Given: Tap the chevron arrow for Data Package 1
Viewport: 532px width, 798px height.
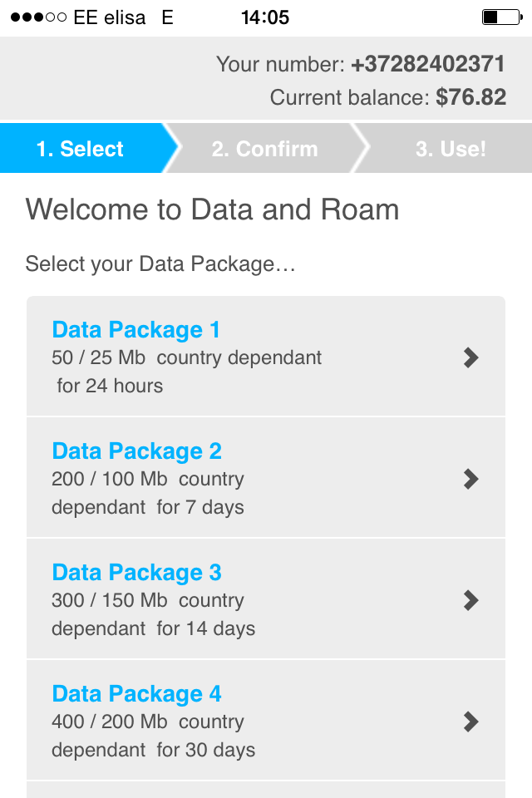Looking at the screenshot, I should point(471,357).
